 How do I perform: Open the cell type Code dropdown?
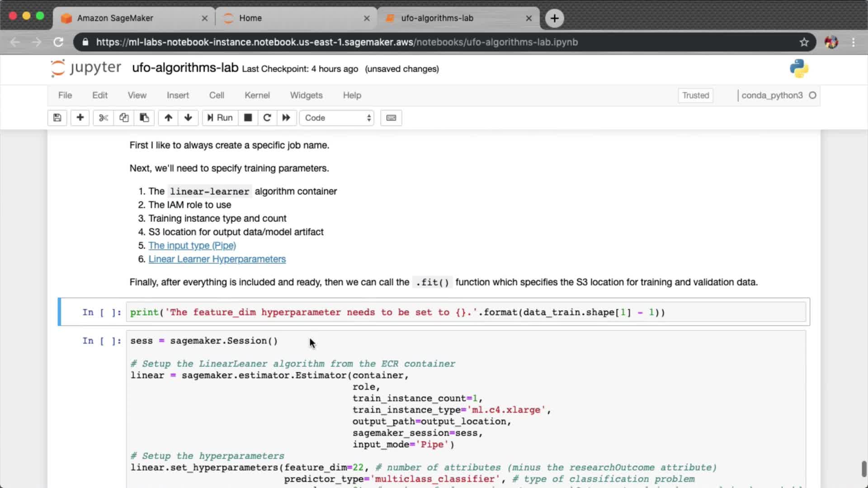click(337, 118)
